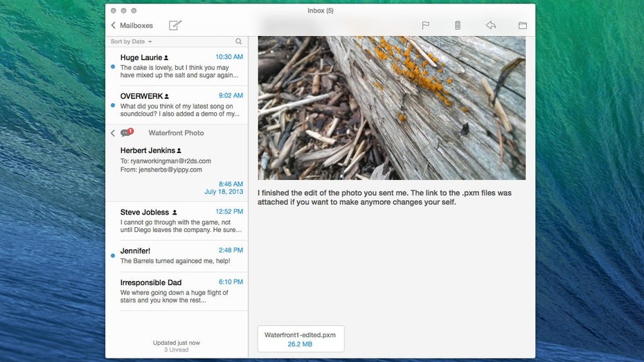Click the search magnifier in message list
The height and width of the screenshot is (362, 644).
tap(238, 42)
